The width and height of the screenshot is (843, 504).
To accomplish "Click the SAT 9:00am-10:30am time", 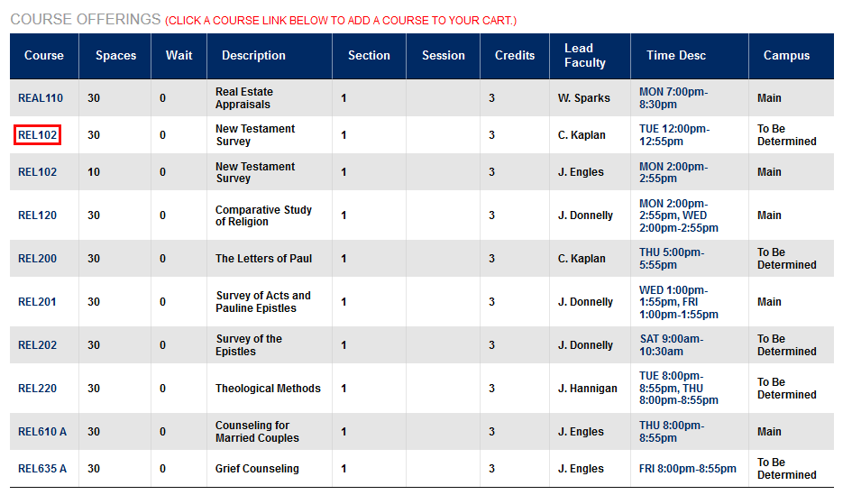I will point(671,344).
